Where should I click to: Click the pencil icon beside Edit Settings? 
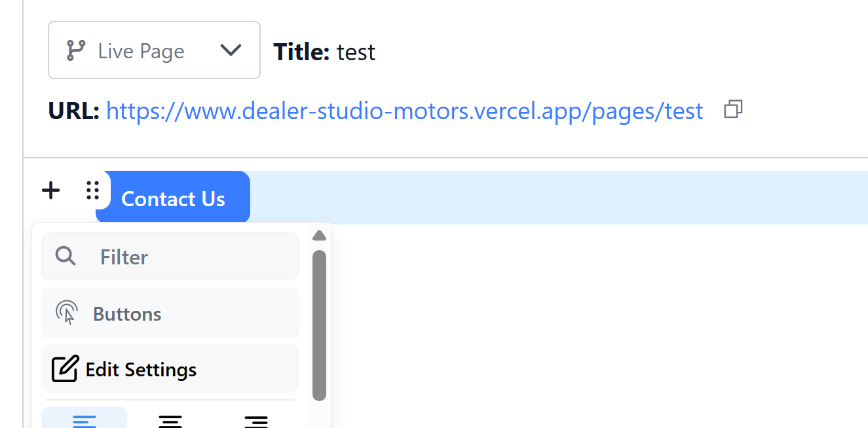pyautogui.click(x=65, y=369)
